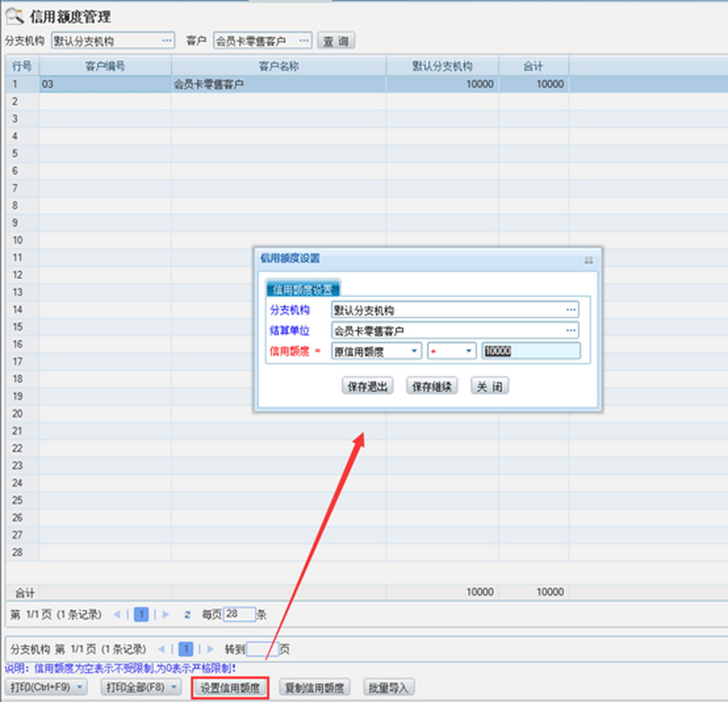Click the 信用额度设置 tab
This screenshot has height=702, width=728.
[302, 289]
